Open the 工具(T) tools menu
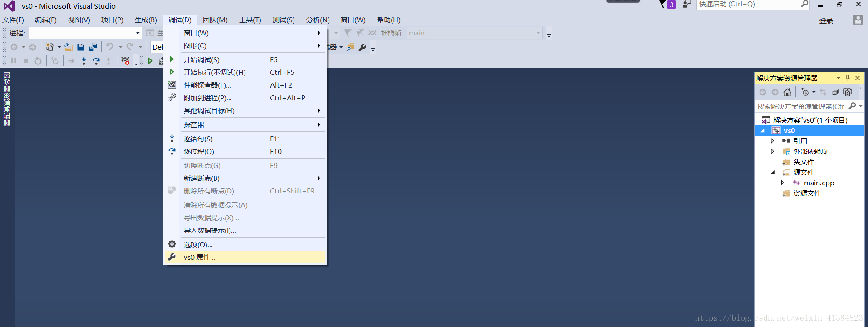 250,20
